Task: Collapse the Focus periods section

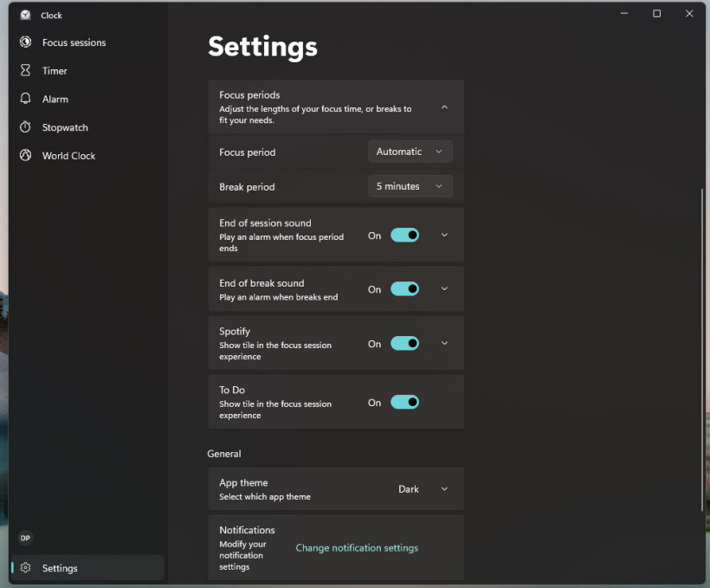Action: (445, 107)
